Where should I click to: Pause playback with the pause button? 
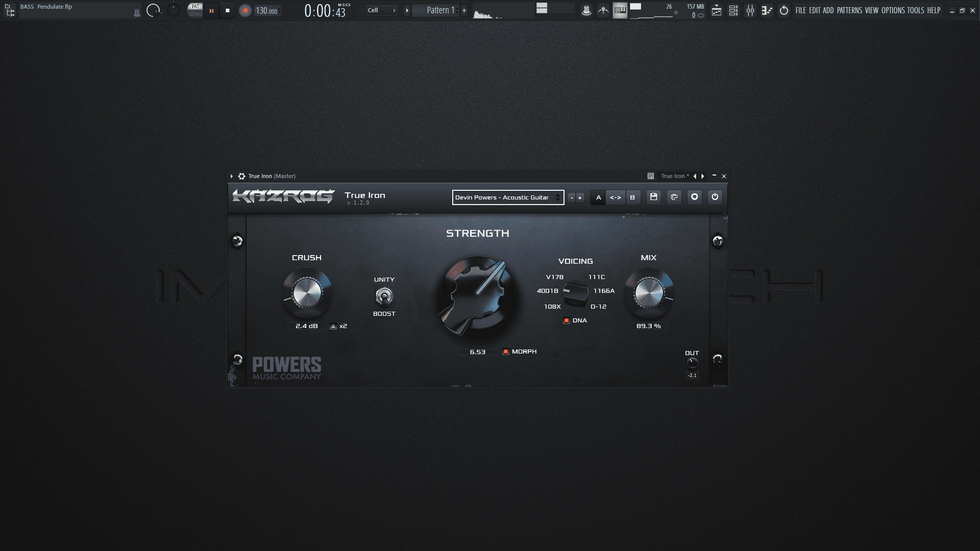pos(211,10)
